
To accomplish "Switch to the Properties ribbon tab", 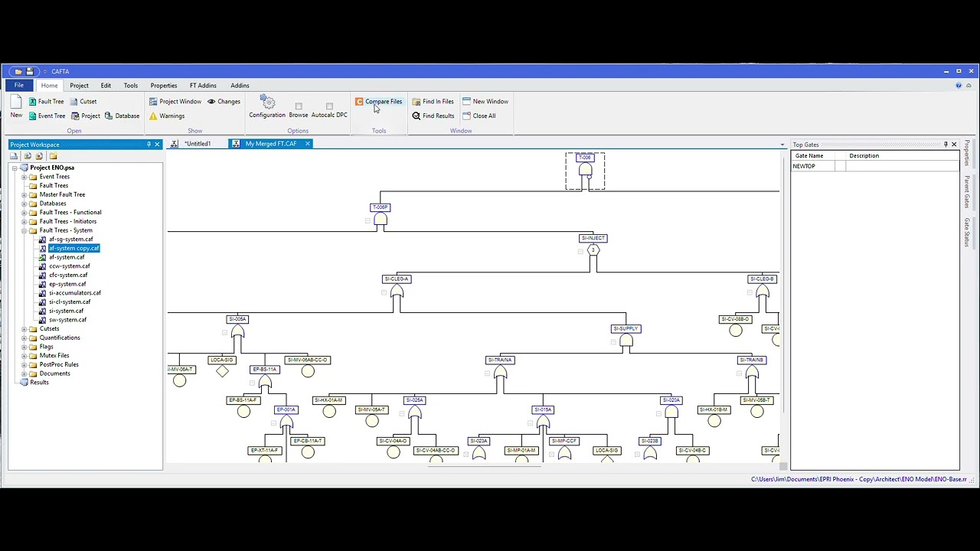I will 164,86.
